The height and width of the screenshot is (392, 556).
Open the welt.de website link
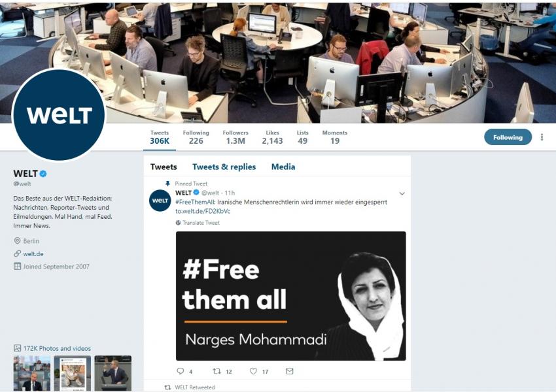(x=33, y=254)
